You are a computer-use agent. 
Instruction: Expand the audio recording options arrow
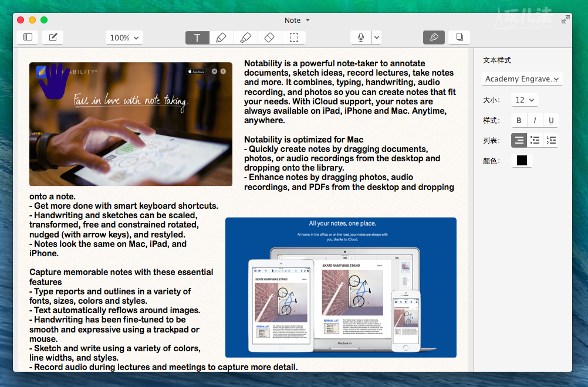377,38
